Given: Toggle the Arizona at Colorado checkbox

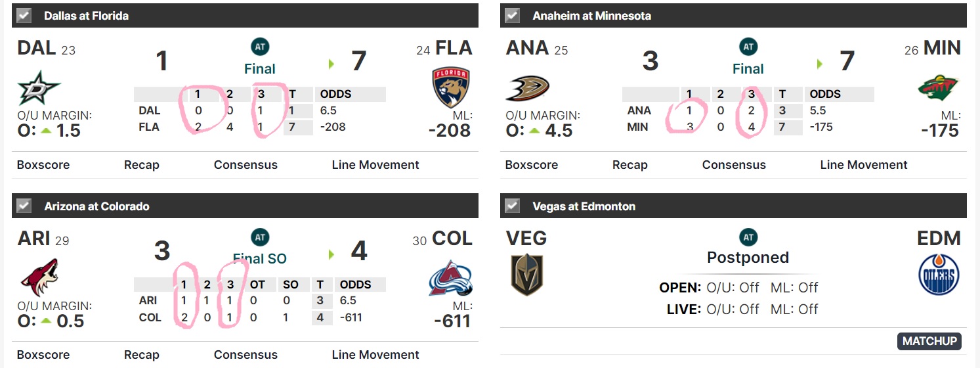Looking at the screenshot, I should click(x=24, y=206).
